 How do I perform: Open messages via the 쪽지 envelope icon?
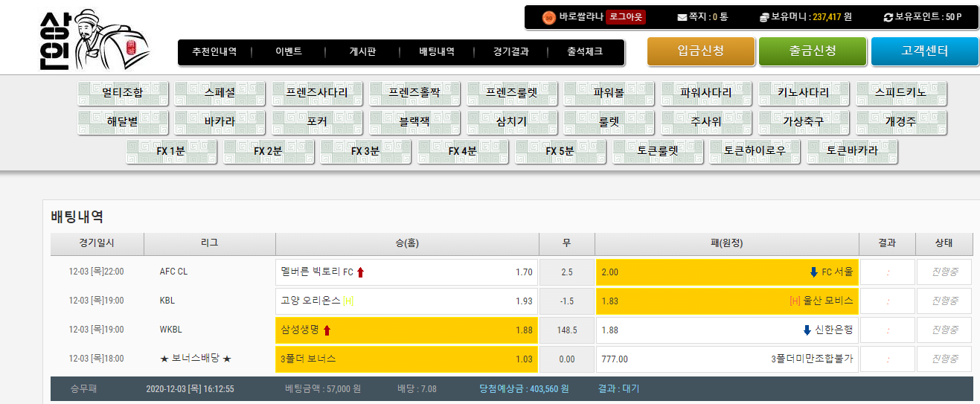682,17
